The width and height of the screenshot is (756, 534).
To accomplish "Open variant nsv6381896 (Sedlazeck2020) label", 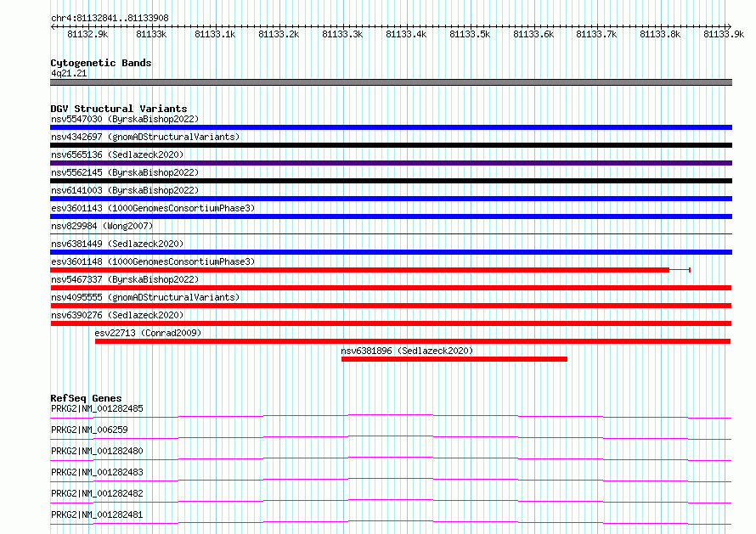I will [407, 351].
